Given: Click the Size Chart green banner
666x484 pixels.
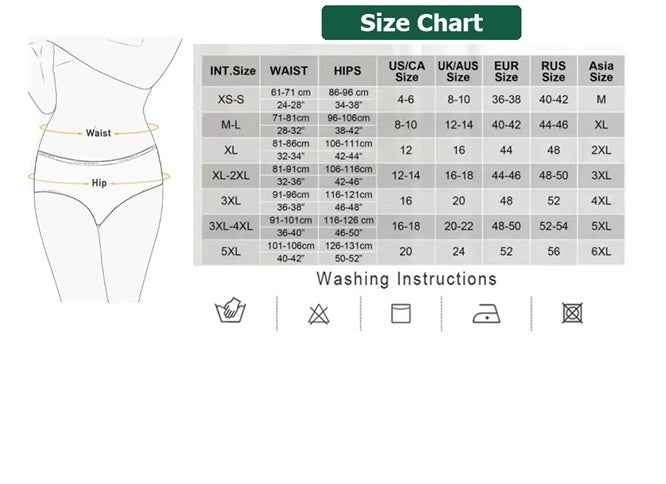Looking at the screenshot, I should tap(421, 23).
